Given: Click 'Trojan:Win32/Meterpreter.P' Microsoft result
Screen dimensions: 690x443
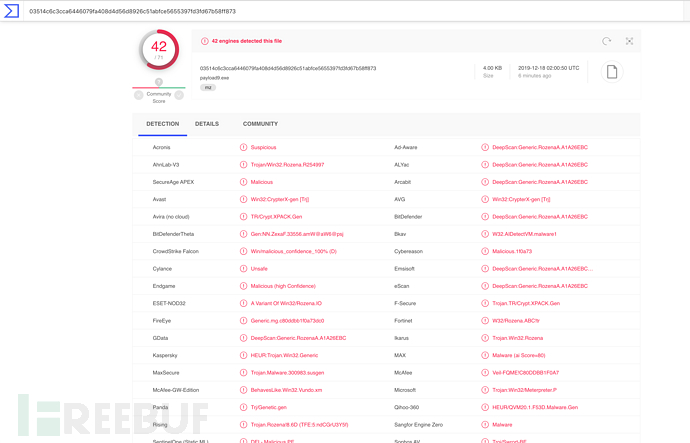Looking at the screenshot, I should coord(525,390).
